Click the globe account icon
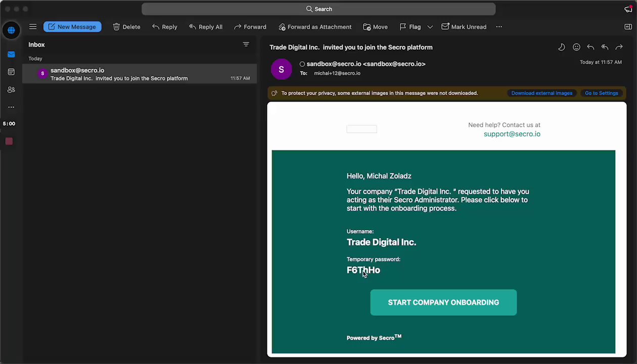The width and height of the screenshot is (637, 364). tap(11, 30)
